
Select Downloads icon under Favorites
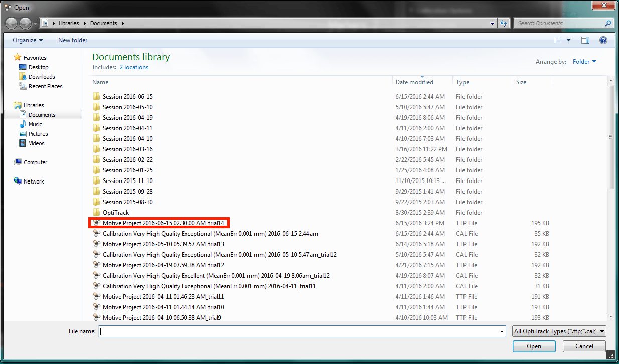pyautogui.click(x=23, y=77)
